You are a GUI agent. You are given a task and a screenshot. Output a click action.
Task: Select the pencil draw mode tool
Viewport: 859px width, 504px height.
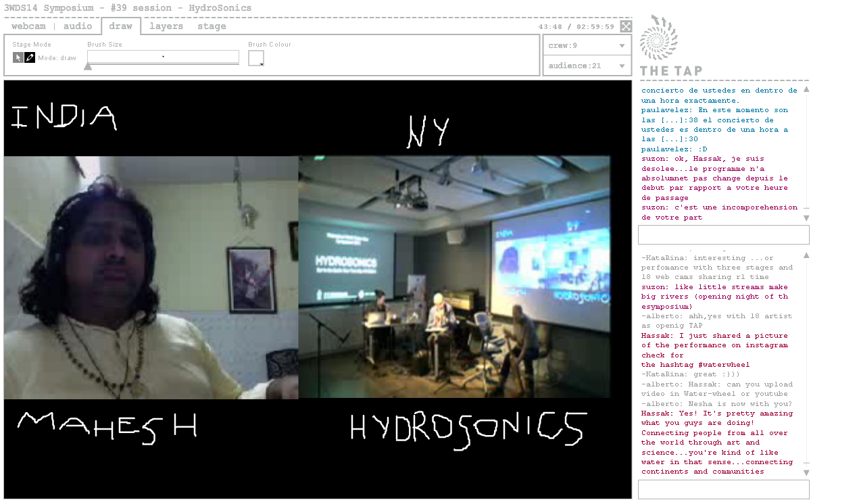30,57
